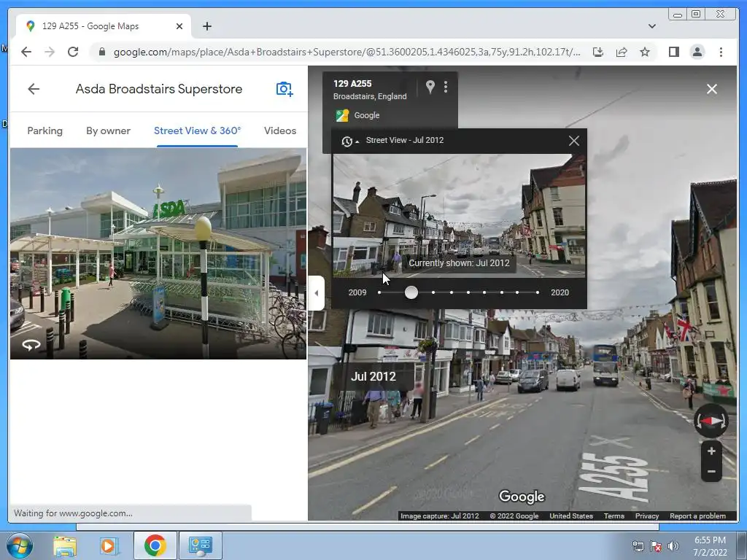Viewport: 747px width, 560px height.
Task: Switch to the By owner tab
Action: [x=108, y=131]
